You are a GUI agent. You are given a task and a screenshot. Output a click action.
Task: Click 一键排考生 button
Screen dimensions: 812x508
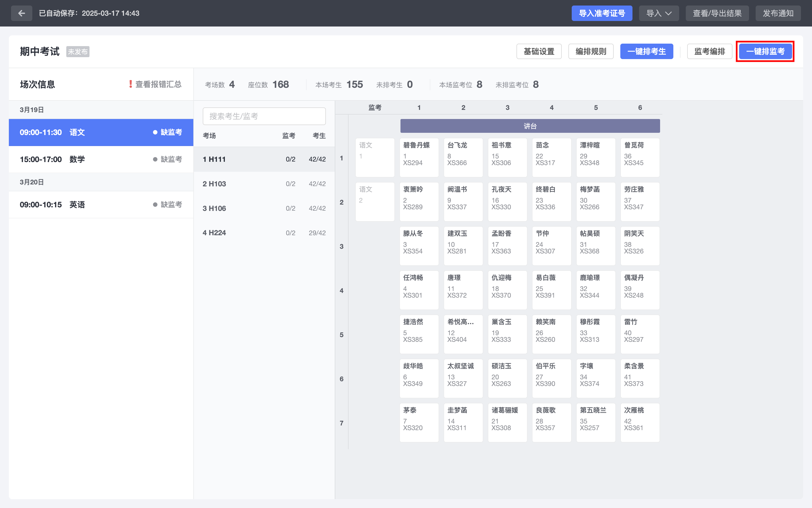pyautogui.click(x=646, y=51)
